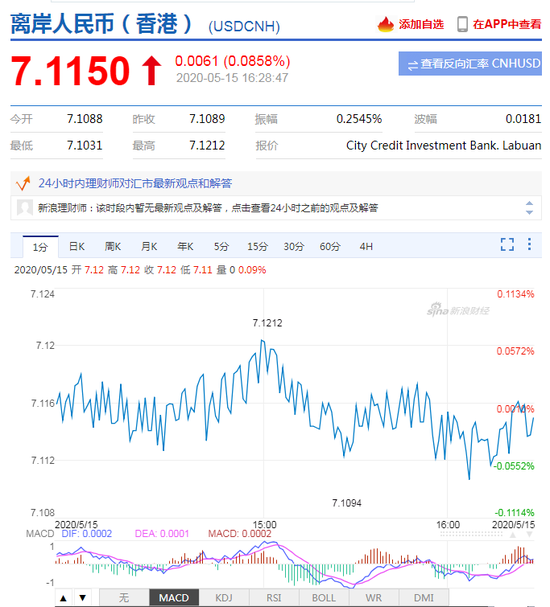Click the down triangle below MACD chart
Image resolution: width=550 pixels, height=607 pixels.
[x=82, y=598]
